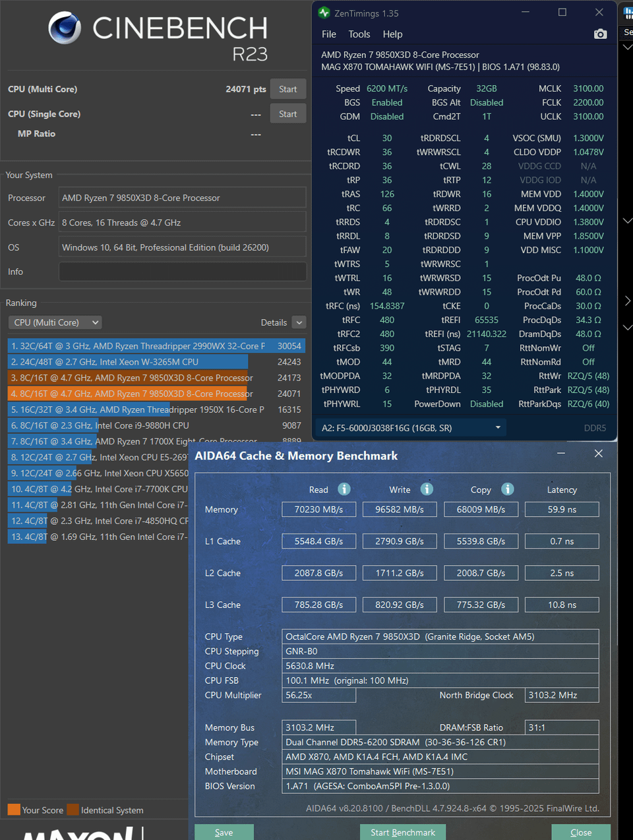
Task: Click the camera screenshot icon in ZenTimings
Action: (600, 34)
